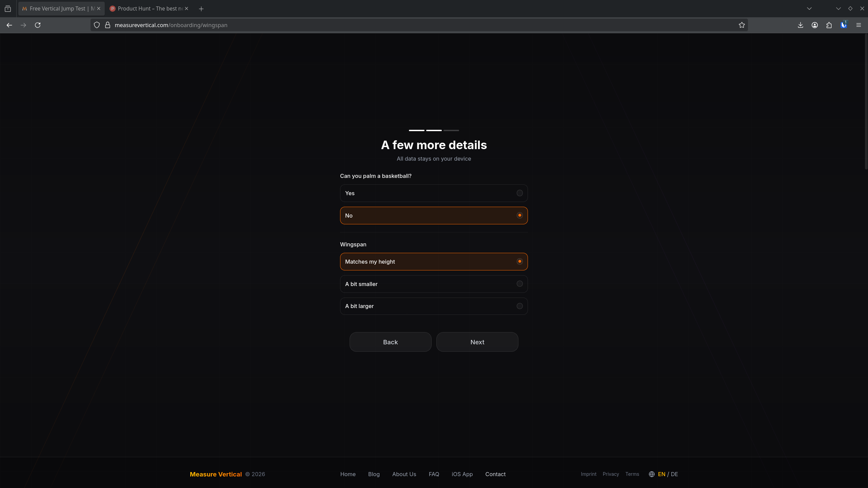Open tracking protection shield in address bar
Screen dimensions: 868x488
[97, 25]
